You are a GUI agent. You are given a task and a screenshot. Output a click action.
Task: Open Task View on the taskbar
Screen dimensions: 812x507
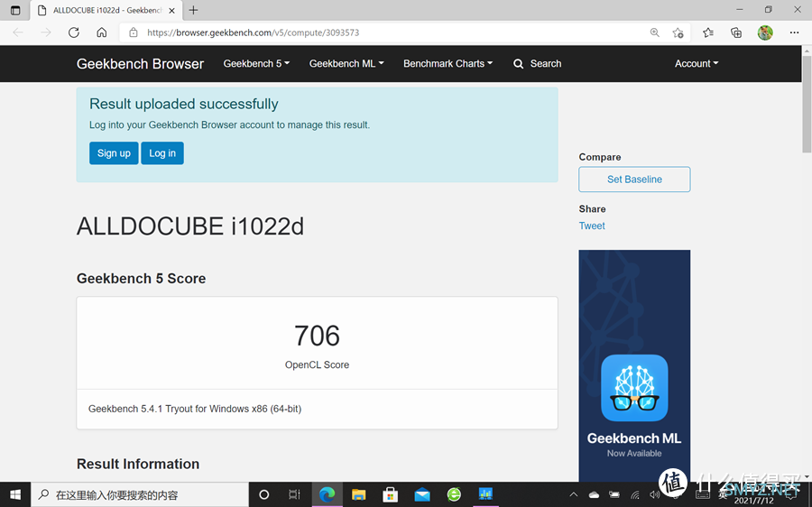coord(294,494)
